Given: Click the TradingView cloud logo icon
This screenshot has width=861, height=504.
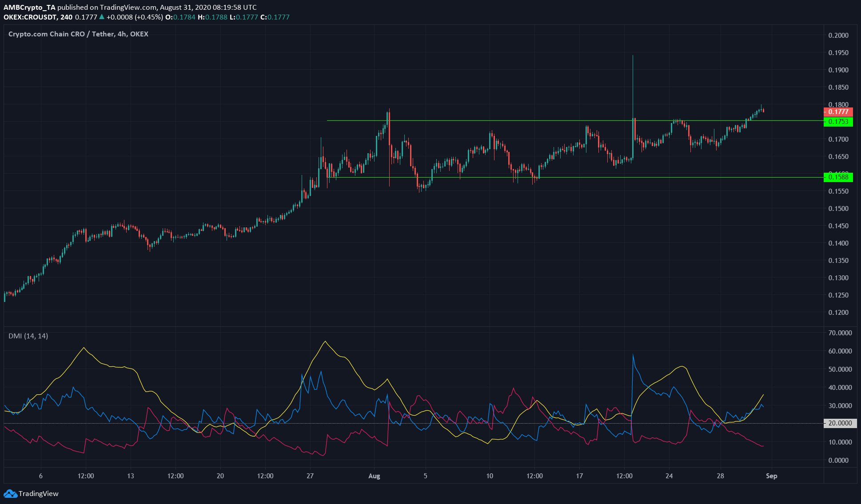Looking at the screenshot, I should (10, 493).
